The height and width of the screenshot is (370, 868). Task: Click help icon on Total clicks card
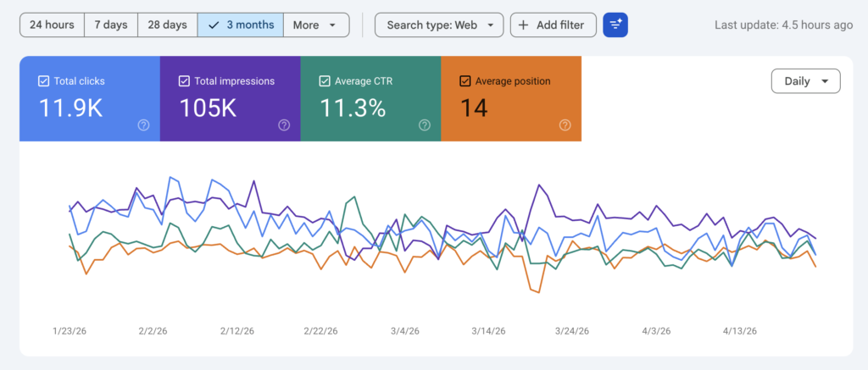pyautogui.click(x=143, y=124)
